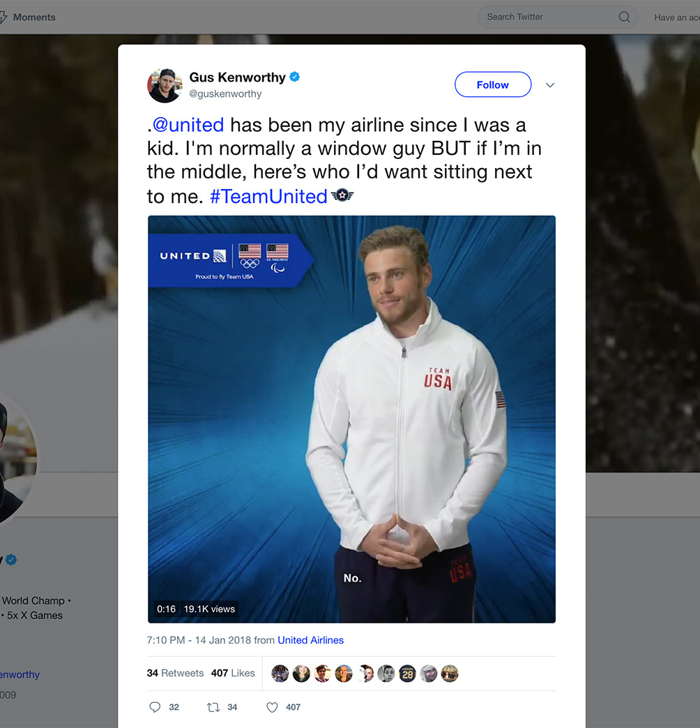The height and width of the screenshot is (728, 700).
Task: Retweet this tweet using the arrows icon
Action: [213, 707]
